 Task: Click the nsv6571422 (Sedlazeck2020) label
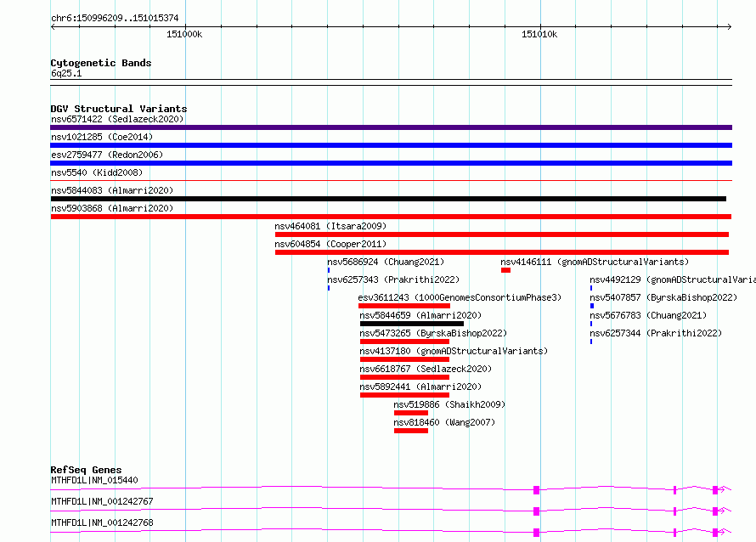tap(117, 119)
